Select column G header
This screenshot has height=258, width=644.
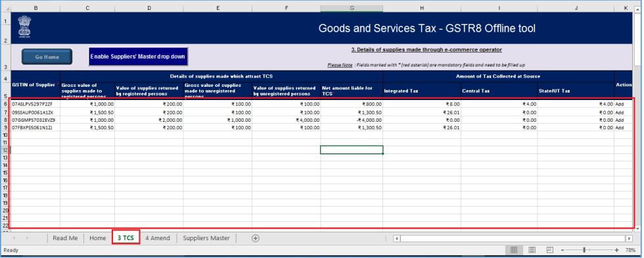pos(352,9)
